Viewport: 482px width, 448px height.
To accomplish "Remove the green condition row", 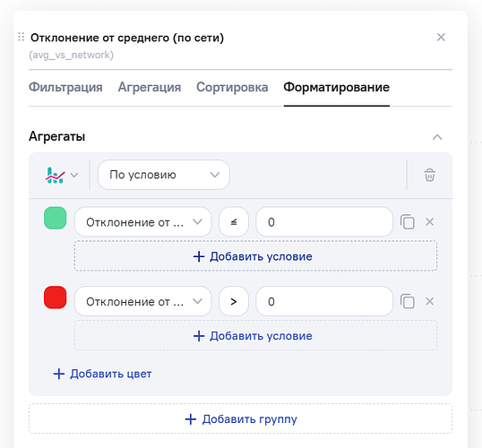I will click(429, 222).
